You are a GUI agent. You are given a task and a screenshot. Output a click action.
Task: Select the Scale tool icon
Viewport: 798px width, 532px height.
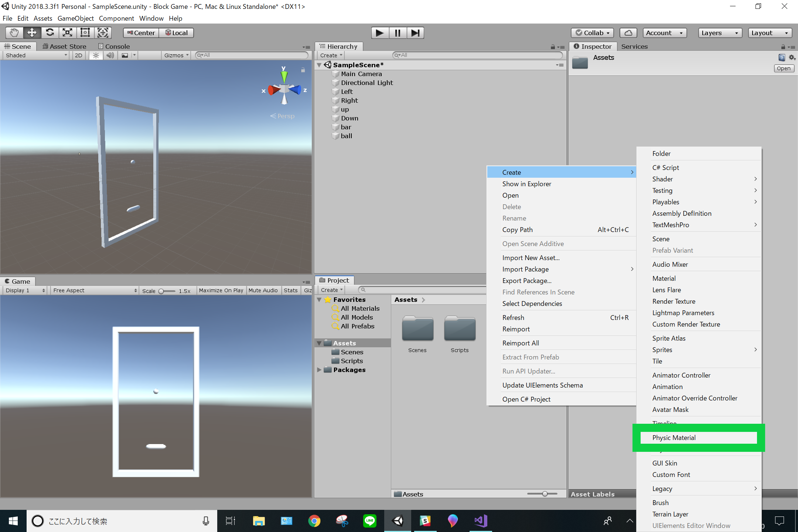[67, 33]
